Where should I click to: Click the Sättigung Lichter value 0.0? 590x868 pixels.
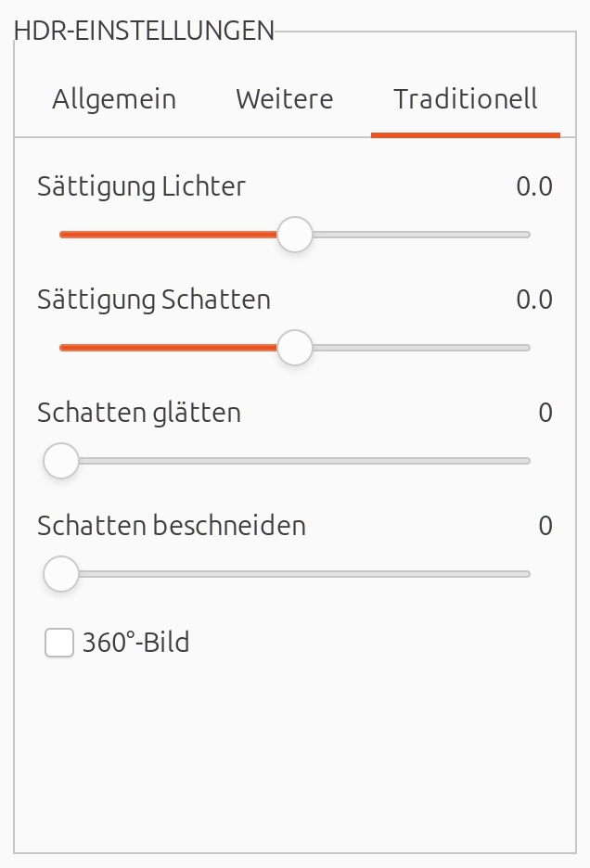pos(533,186)
